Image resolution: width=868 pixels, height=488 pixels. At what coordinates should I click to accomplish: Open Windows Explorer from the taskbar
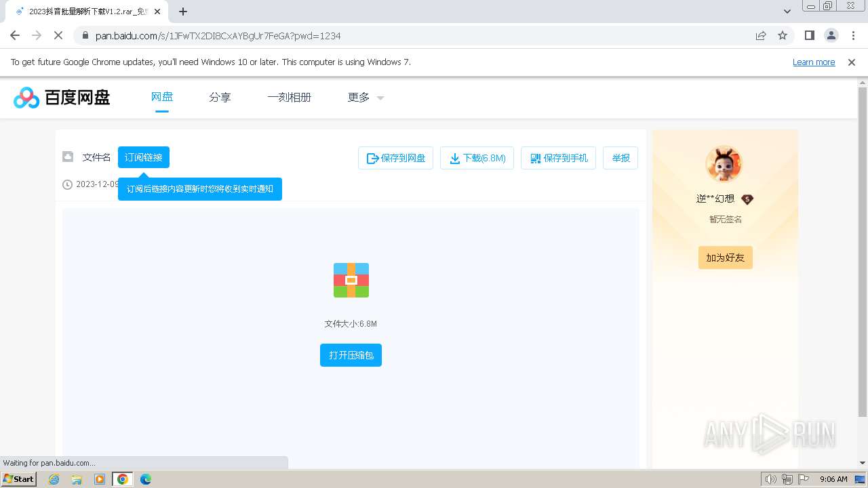[x=77, y=479]
